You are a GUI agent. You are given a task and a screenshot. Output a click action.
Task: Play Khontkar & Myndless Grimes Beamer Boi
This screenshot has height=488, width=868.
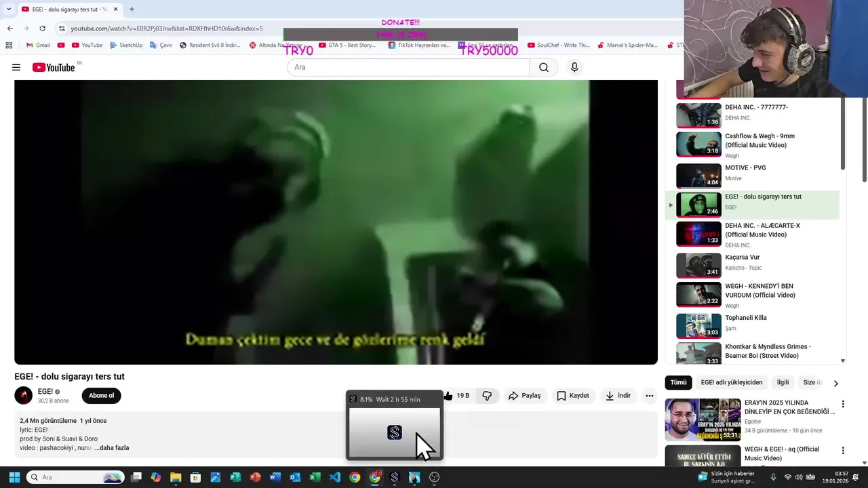[753, 353]
